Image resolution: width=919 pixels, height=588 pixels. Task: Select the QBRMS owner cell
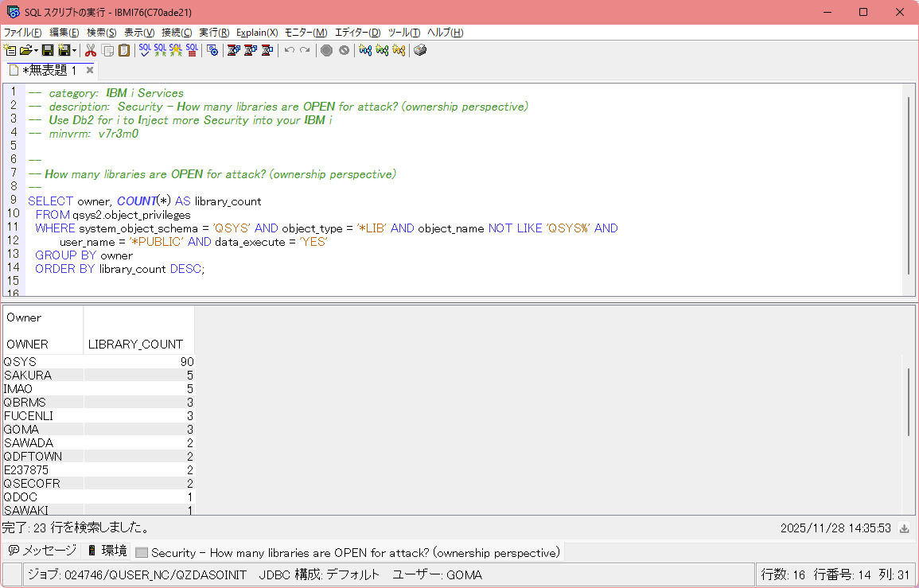click(x=43, y=402)
